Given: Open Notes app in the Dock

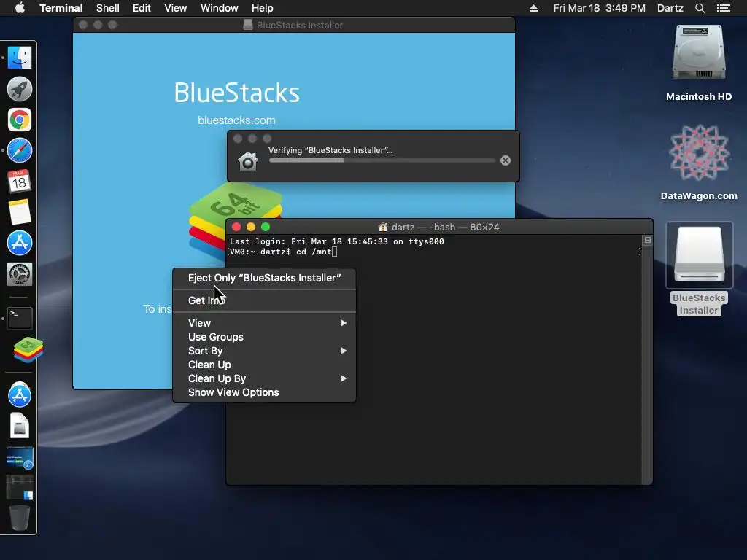Looking at the screenshot, I should click(20, 212).
